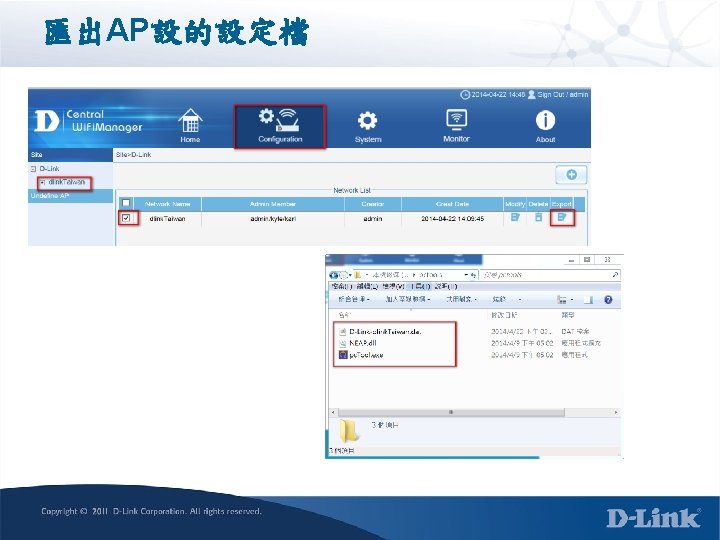Open the Home page icon
The height and width of the screenshot is (540, 720).
tap(190, 125)
